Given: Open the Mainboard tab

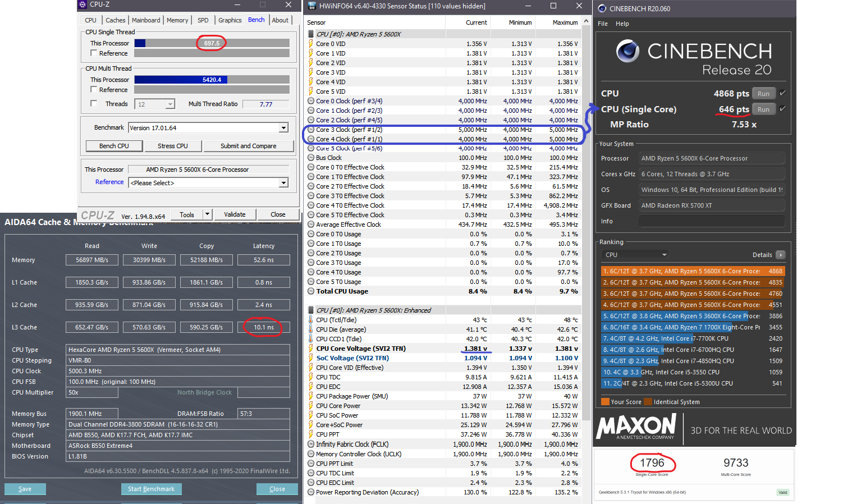Looking at the screenshot, I should tap(146, 20).
